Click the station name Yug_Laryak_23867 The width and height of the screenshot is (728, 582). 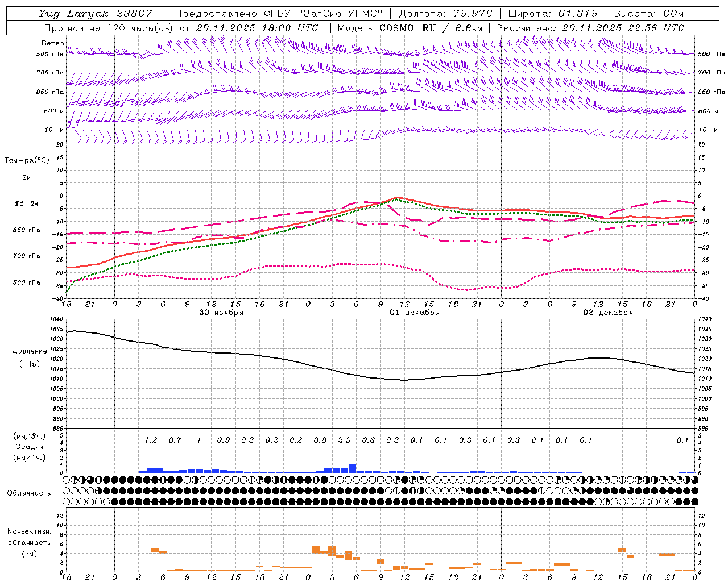tap(96, 14)
